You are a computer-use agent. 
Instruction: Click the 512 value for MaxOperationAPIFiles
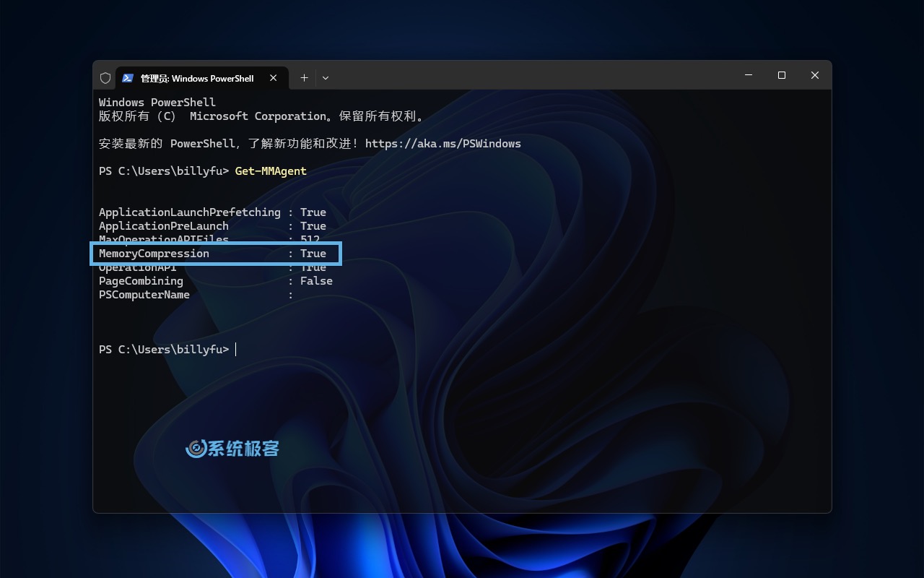pos(310,239)
